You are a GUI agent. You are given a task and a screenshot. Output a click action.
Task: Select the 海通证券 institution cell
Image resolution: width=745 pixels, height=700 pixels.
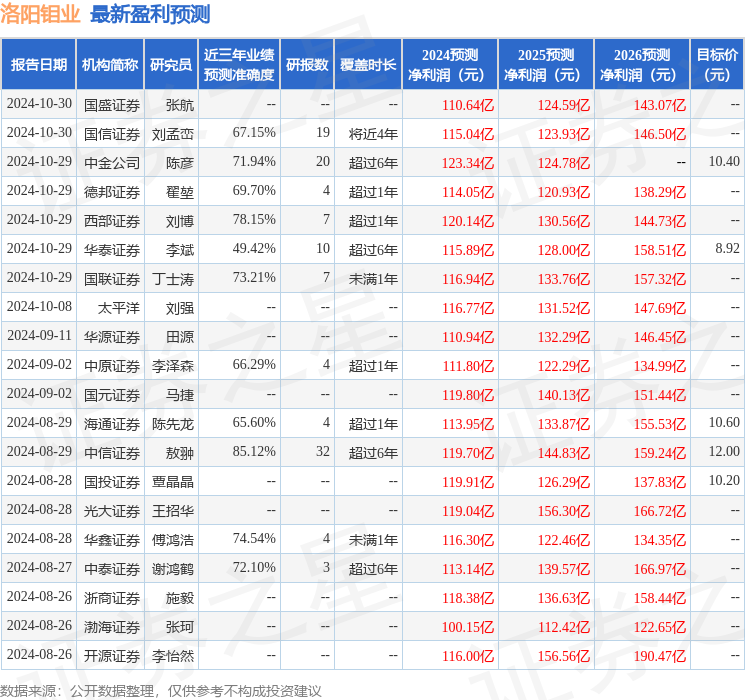[x=112, y=424]
